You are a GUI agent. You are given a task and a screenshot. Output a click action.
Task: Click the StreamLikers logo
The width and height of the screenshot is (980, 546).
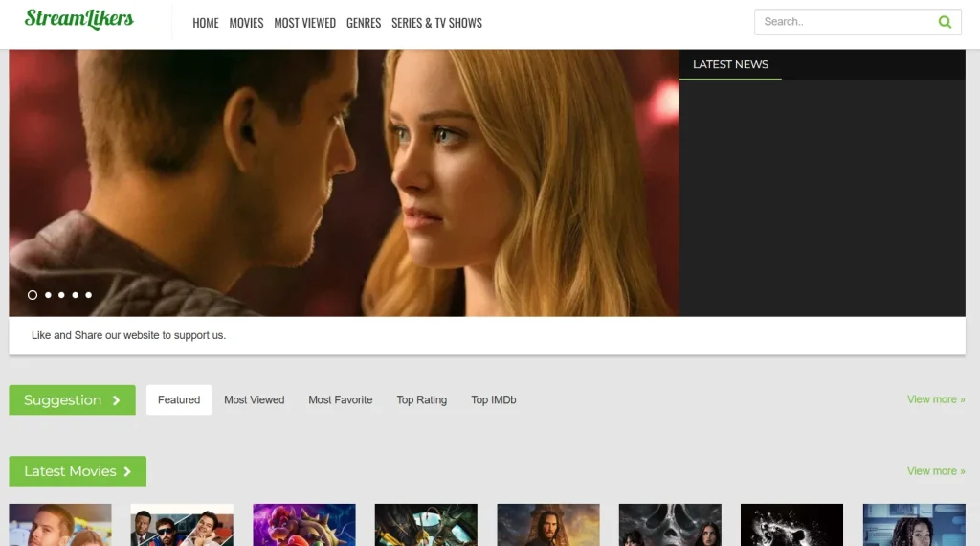79,19
